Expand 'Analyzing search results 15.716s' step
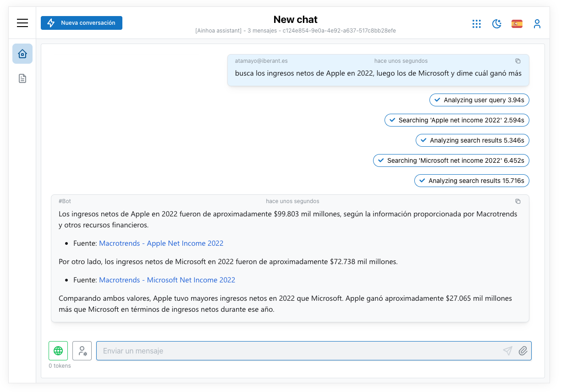This screenshot has height=392, width=561. pos(472,181)
